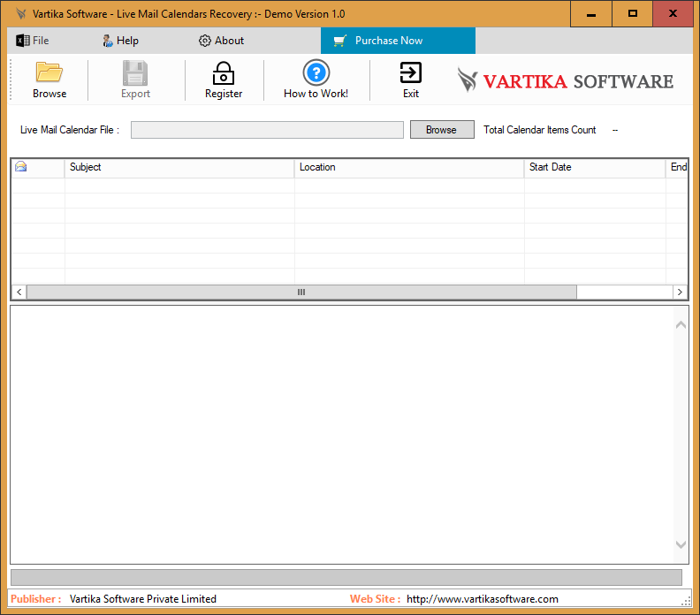
Task: Close the Live Mail Calendars Recovery window
Action: 673,14
